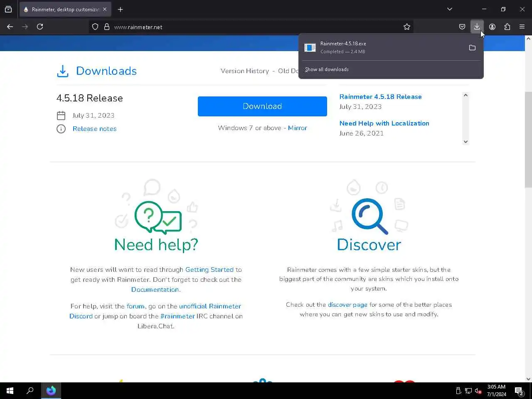Screen dimensions: 532x399
Task: Click the Rainmeter-4.5.18.exe file icon
Action: coord(310,48)
